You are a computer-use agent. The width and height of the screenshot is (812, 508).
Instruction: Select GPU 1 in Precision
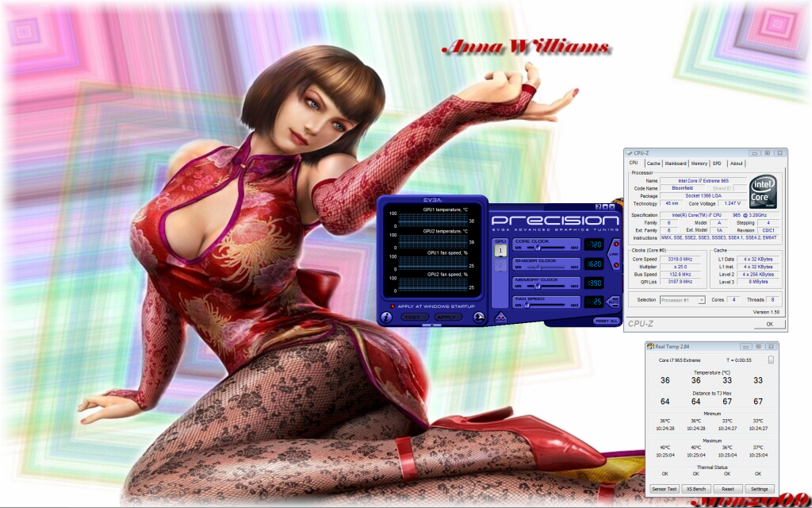[500, 251]
